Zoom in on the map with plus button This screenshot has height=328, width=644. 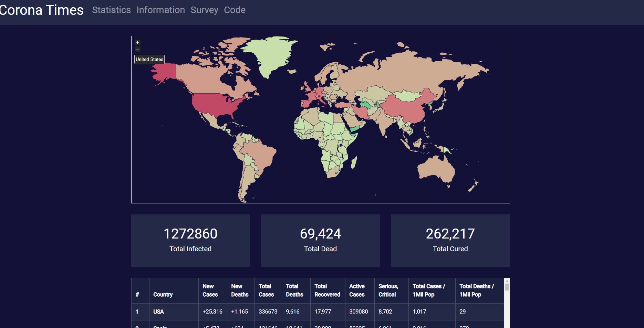(x=137, y=42)
